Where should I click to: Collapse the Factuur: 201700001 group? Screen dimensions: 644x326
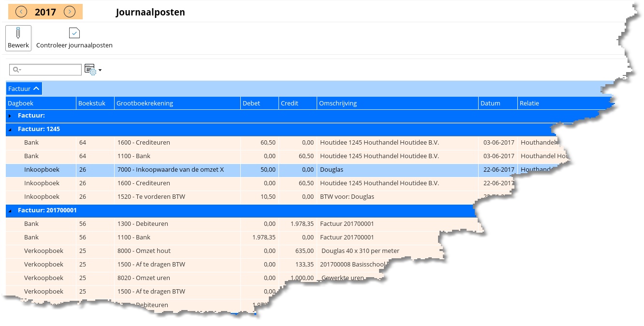click(x=10, y=211)
